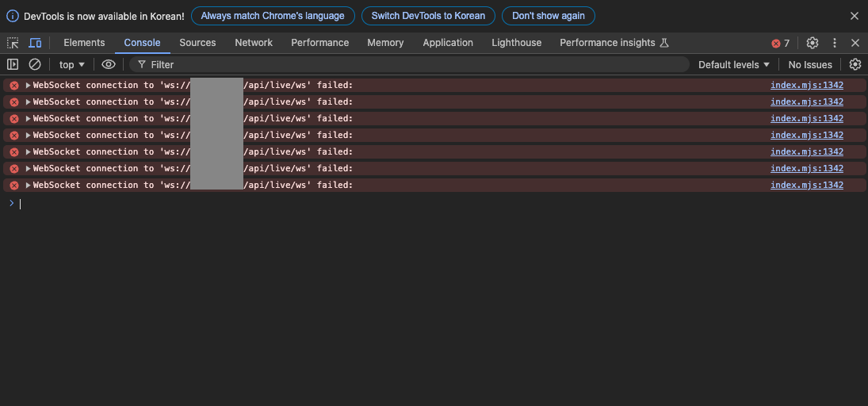Expand the first WebSocket error message

(29, 86)
